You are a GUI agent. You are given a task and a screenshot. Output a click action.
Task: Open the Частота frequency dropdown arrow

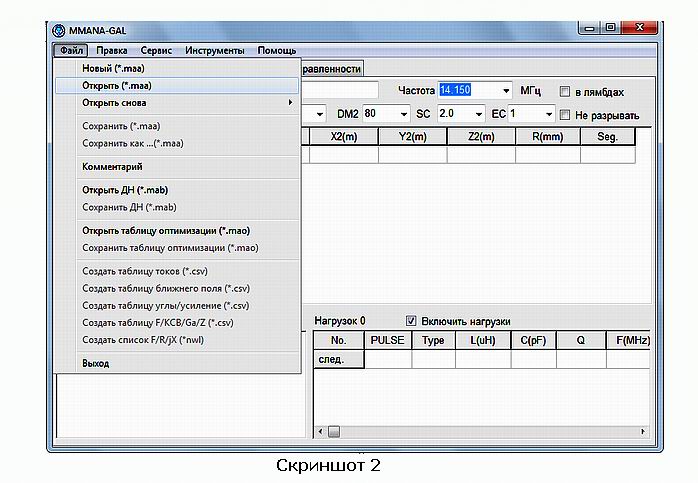point(506,91)
